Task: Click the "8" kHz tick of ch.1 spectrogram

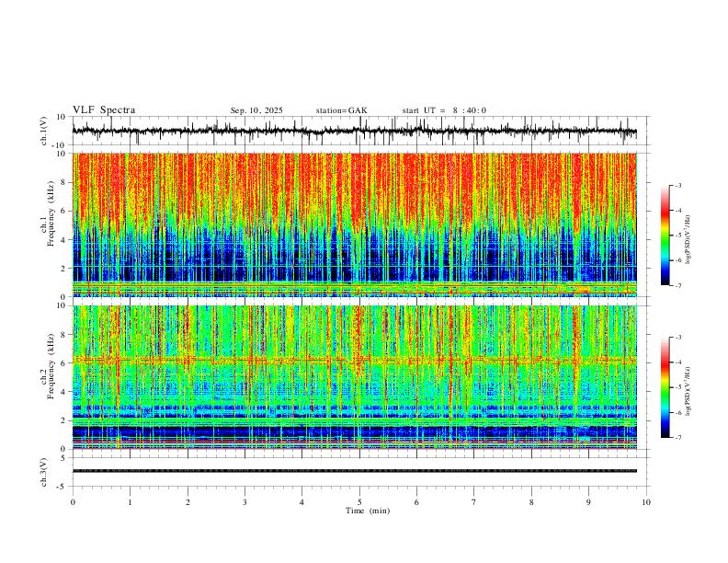Action: (x=63, y=182)
